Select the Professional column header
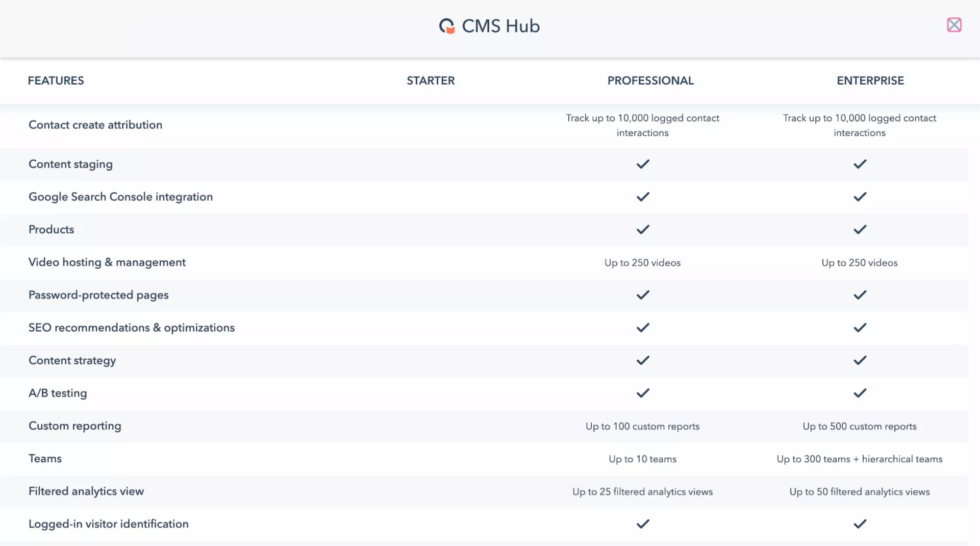The height and width of the screenshot is (546, 980). 650,81
